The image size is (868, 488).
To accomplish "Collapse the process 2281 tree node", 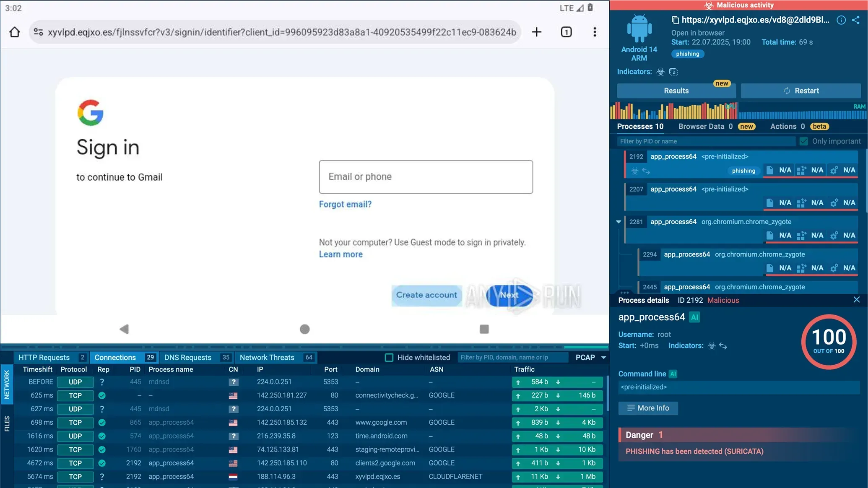I will (x=619, y=222).
